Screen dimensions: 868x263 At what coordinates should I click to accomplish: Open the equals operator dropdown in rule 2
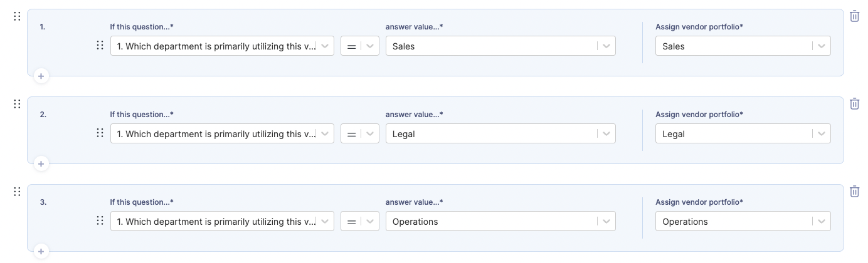click(360, 133)
